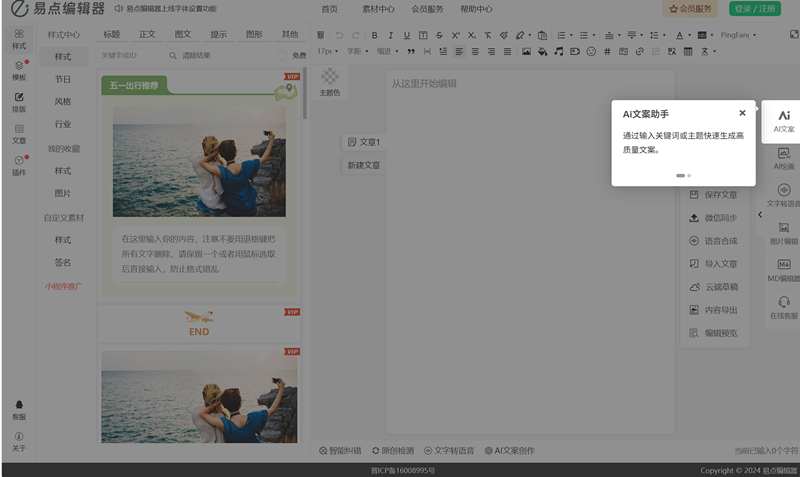Click 微信同步 button
Screen dimensions: 800x477
(713, 218)
